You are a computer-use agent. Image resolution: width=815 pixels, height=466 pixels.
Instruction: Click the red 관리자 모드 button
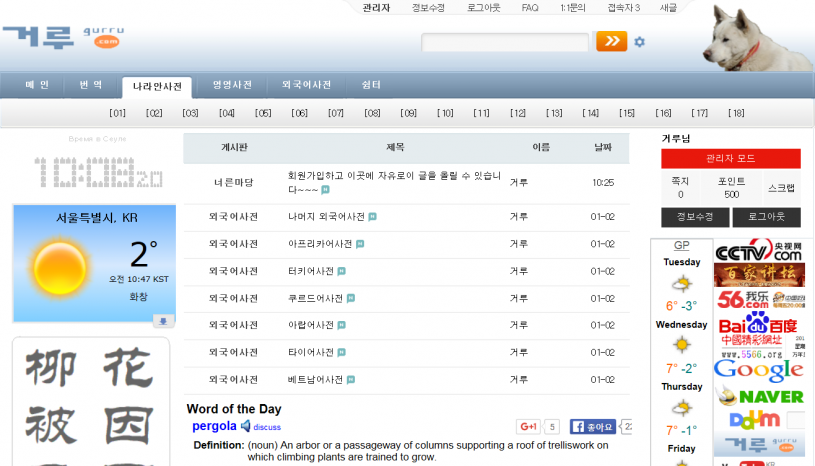[730, 158]
